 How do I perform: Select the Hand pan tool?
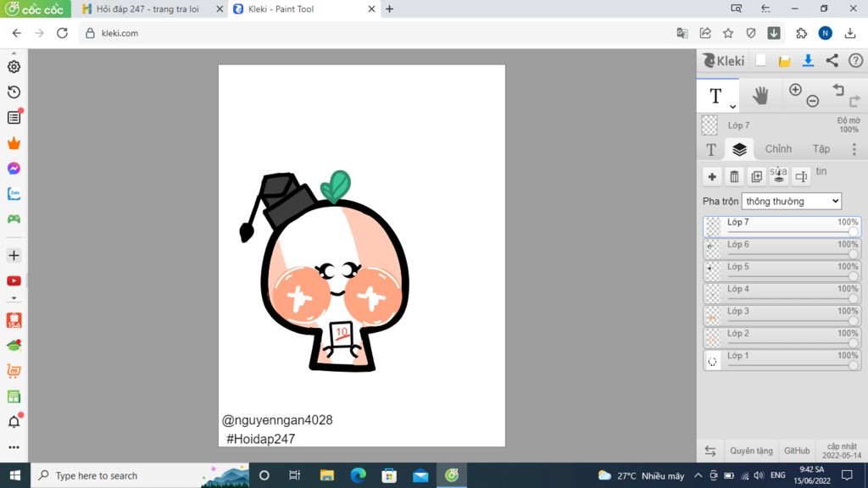point(760,96)
